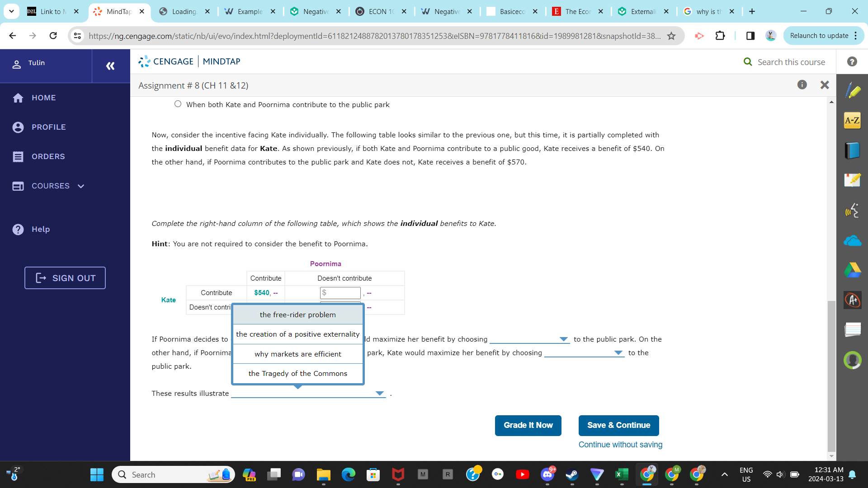Select the highlighter tool in the right sidebar
This screenshot has width=868, height=488.
(853, 90)
